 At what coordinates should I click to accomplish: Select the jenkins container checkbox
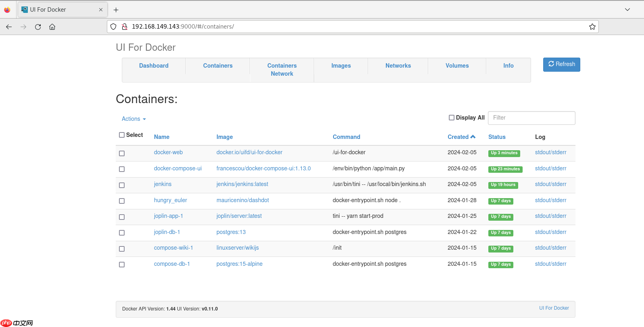click(122, 185)
